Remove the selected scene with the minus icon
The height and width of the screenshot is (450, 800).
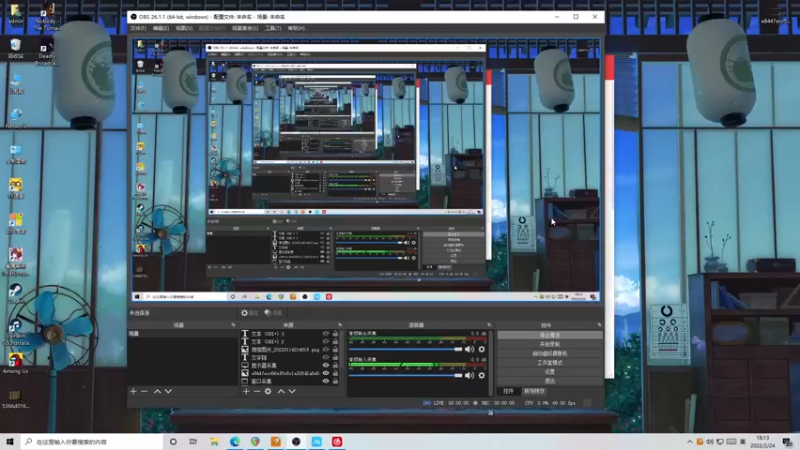[144, 391]
